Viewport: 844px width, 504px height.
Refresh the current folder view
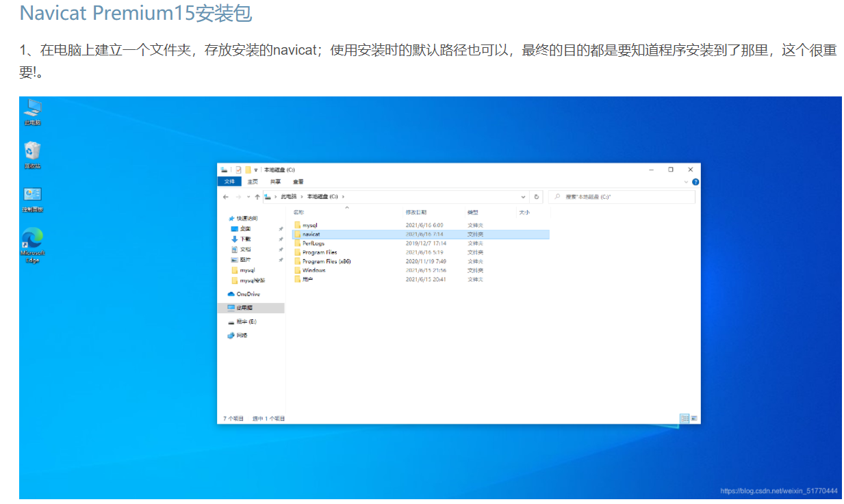(x=537, y=196)
